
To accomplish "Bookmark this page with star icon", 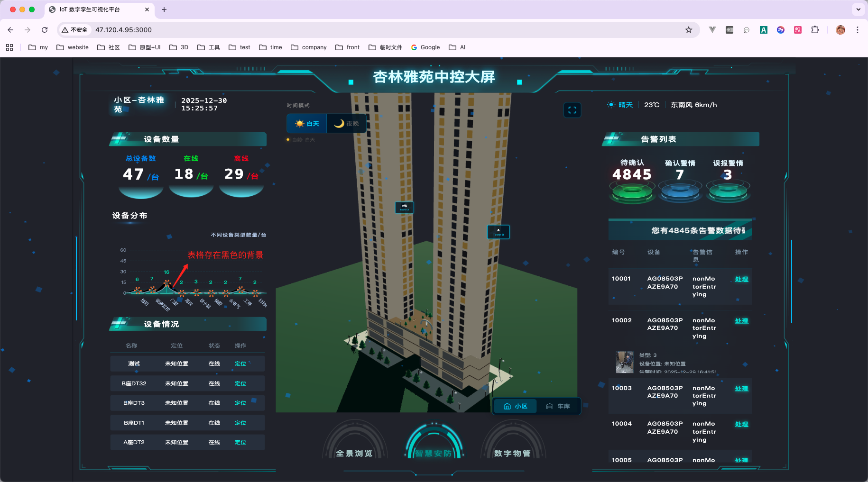I will pyautogui.click(x=688, y=30).
